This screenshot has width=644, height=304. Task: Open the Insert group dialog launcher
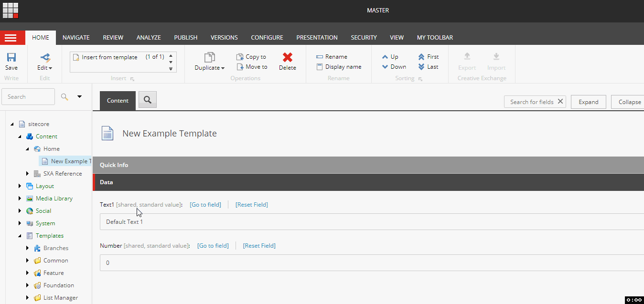pyautogui.click(x=132, y=79)
